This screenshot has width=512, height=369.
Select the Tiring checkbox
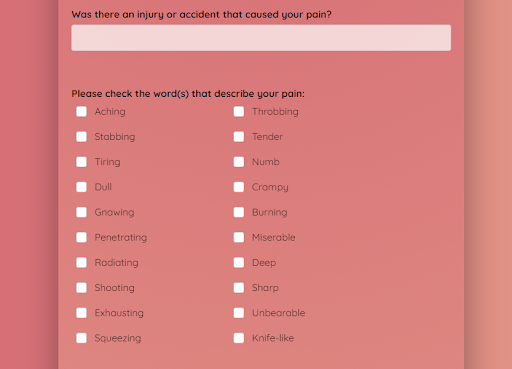point(81,162)
